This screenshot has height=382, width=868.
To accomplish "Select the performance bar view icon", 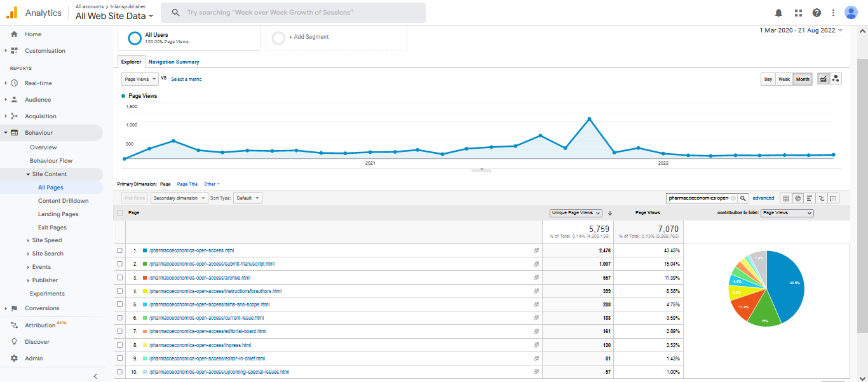I will pyautogui.click(x=810, y=198).
